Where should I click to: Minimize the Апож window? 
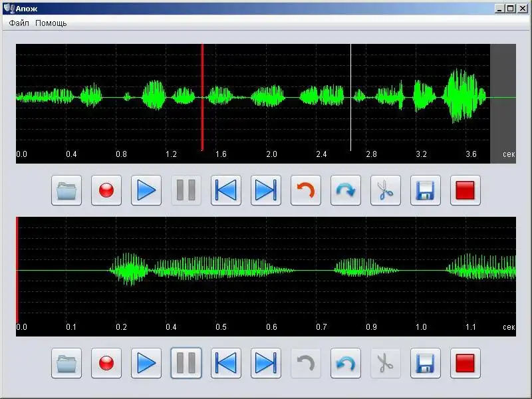(x=499, y=9)
